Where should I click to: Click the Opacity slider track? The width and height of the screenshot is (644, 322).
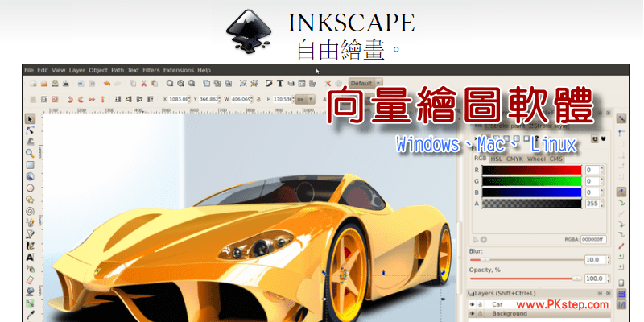[526, 279]
